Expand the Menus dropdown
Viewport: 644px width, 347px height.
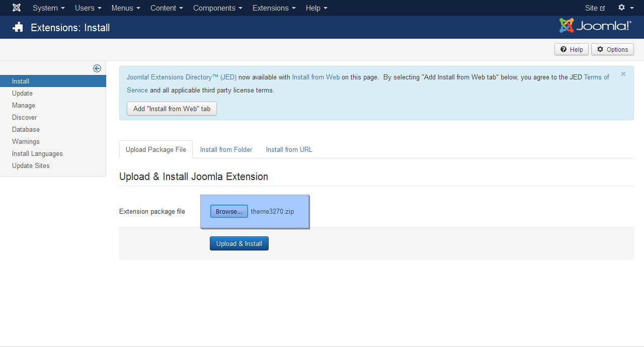[126, 8]
